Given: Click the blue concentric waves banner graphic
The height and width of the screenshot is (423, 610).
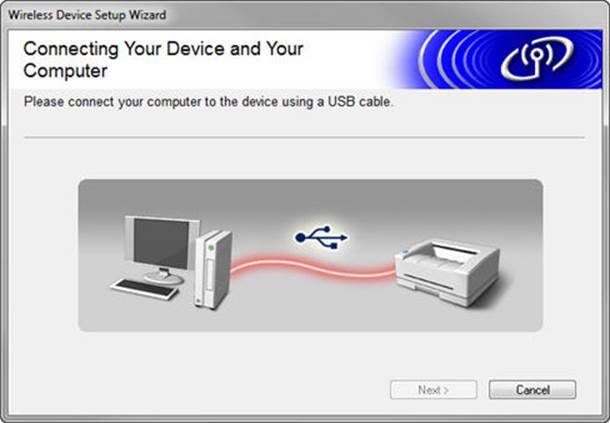Looking at the screenshot, I should [x=506, y=59].
